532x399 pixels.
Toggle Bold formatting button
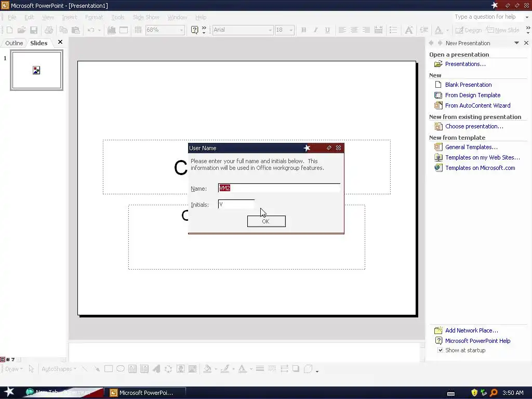click(303, 30)
